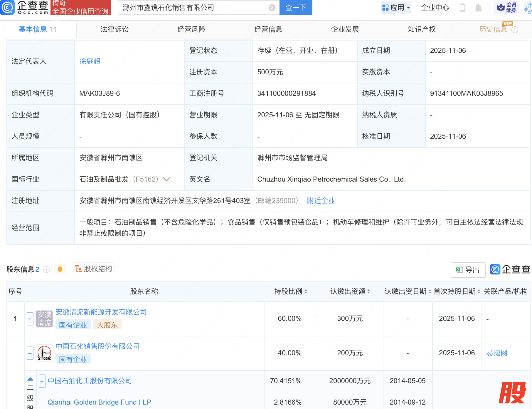Screen dimensions: 532x409
Task: Expand 安徽清流新能源 shareholder row
Action: 30,319
